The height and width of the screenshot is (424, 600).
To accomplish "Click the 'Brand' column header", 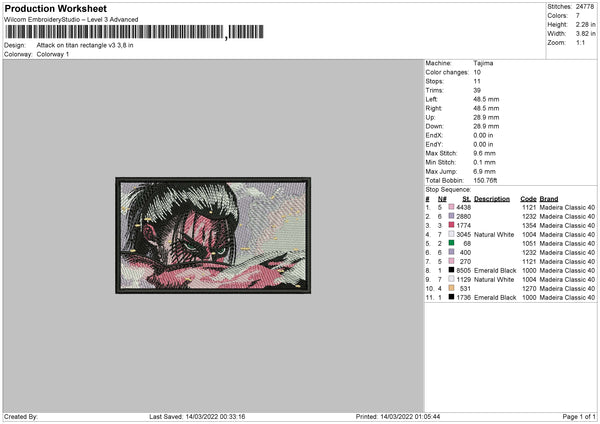I will [549, 199].
